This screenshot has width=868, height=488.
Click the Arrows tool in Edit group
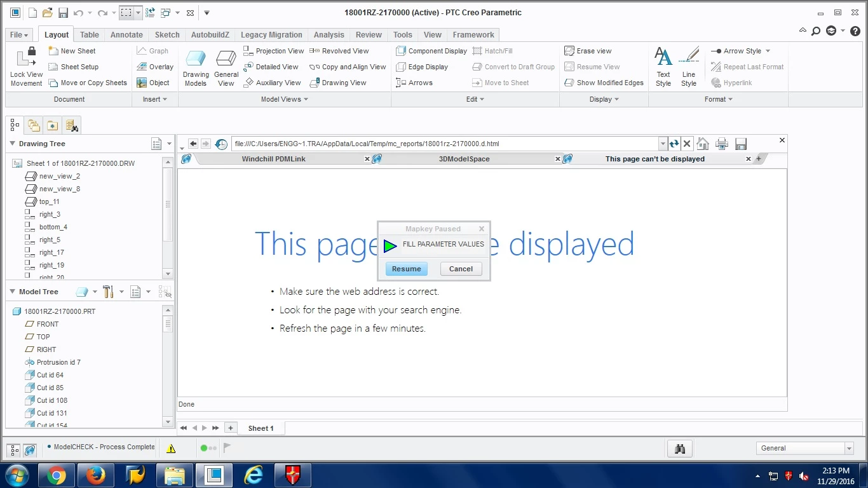pos(414,83)
